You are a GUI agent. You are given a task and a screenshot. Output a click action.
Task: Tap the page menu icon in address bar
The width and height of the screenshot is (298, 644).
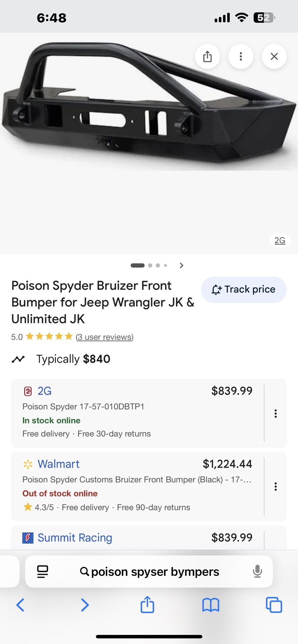(x=43, y=572)
